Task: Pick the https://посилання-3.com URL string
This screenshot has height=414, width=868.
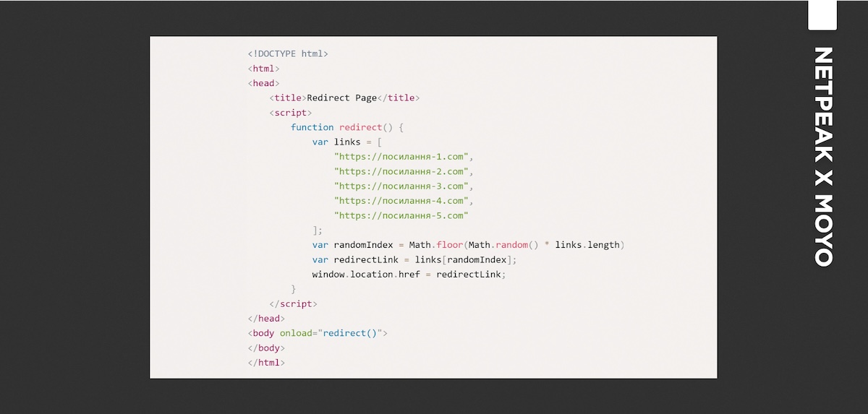Action: coord(401,186)
